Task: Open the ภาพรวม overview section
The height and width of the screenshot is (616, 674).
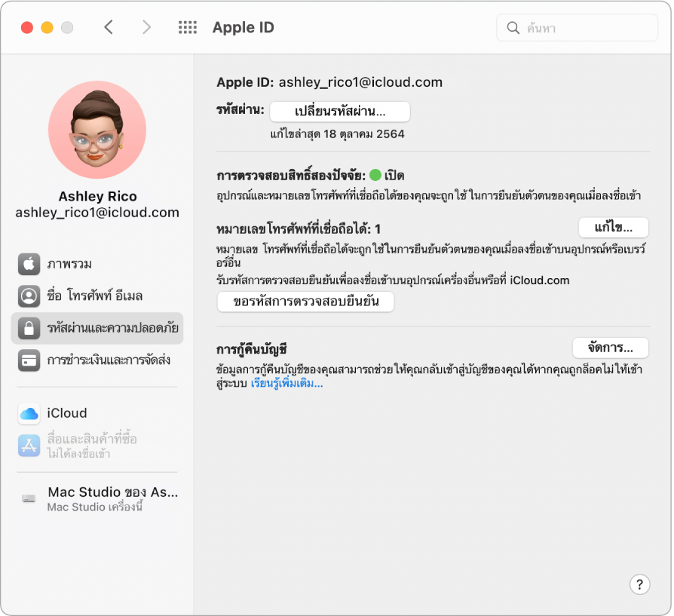Action: (97, 264)
